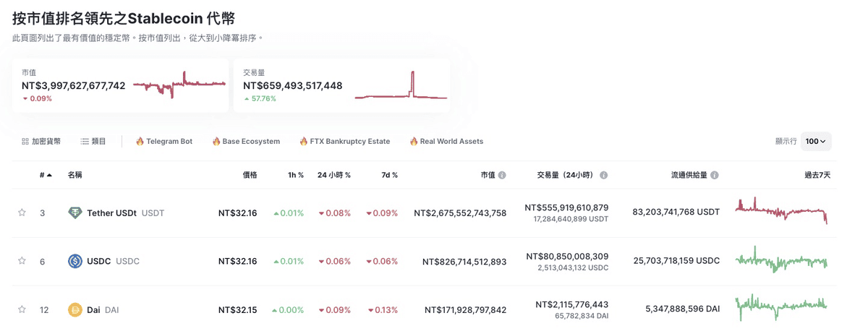The height and width of the screenshot is (334, 868).
Task: Click the info icon next to 交易量（24小時）
Action: point(604,175)
